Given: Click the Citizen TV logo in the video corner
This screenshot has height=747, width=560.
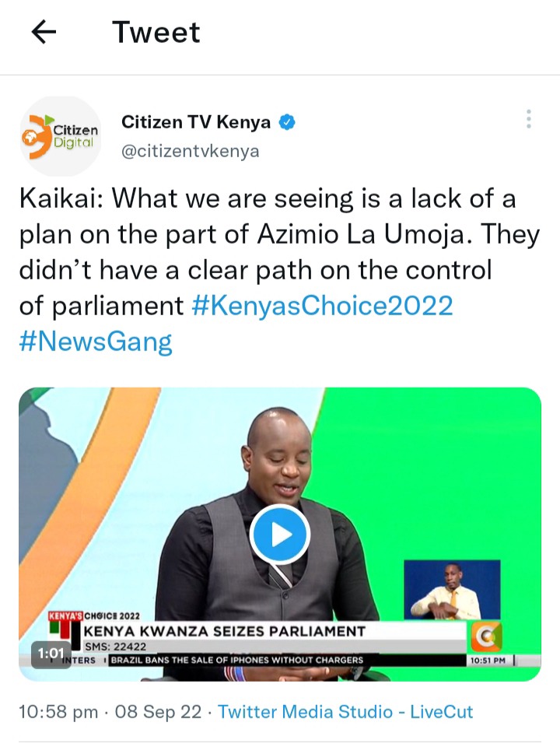Looking at the screenshot, I should (486, 637).
